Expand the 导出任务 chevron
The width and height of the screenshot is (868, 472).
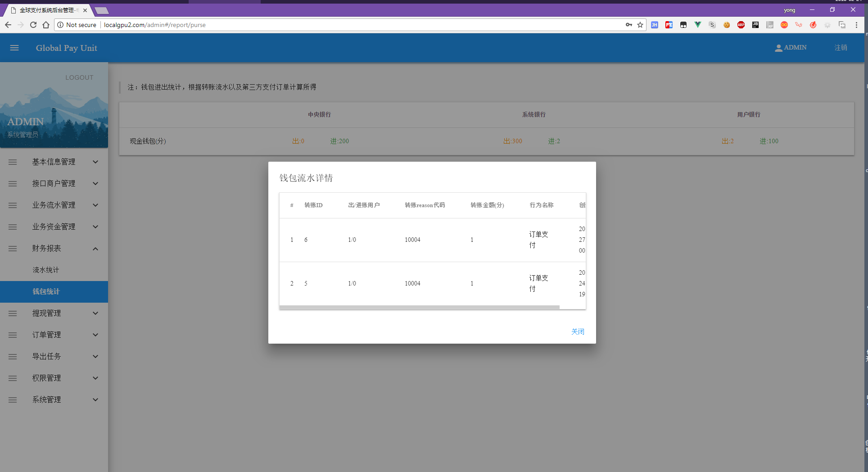coord(95,357)
